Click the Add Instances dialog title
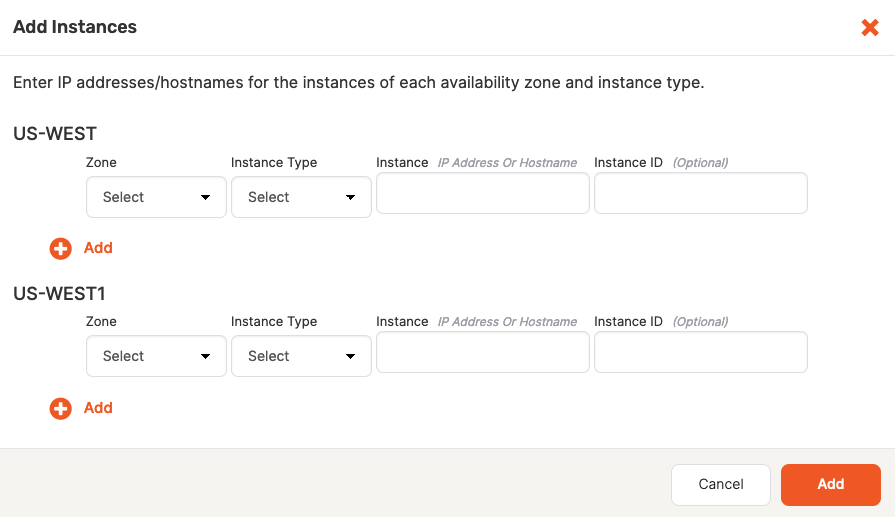 [x=75, y=28]
